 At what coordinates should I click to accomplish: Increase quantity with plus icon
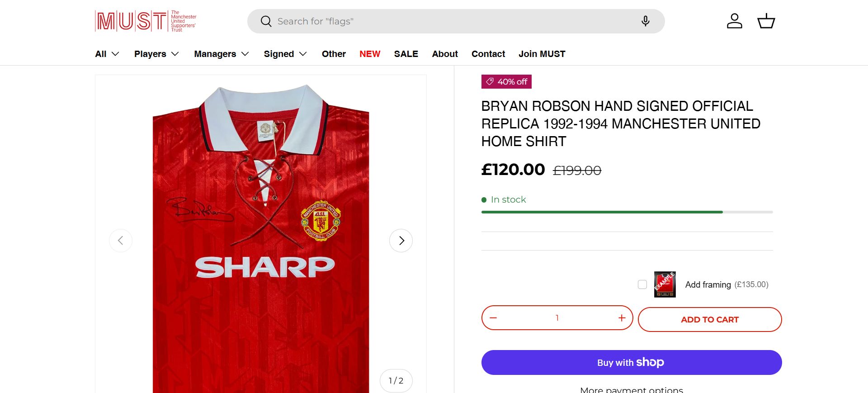(x=622, y=318)
